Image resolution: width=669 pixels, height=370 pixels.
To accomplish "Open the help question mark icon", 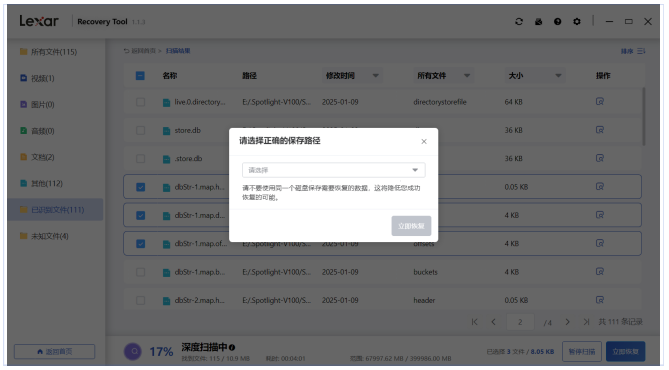I will click(x=558, y=21).
